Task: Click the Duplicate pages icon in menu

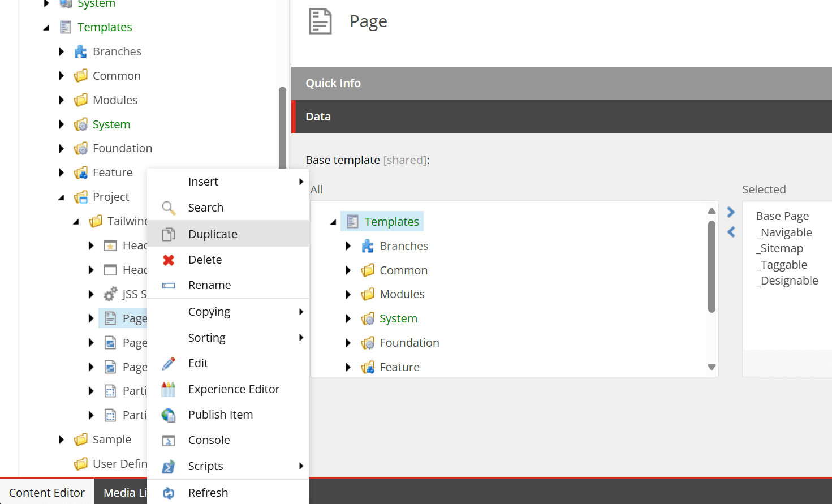Action: (169, 234)
